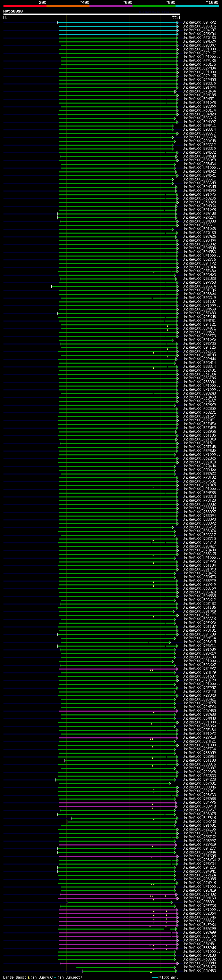Click the white query sequence bar
Screen dimensions: 222x980
[92, 14]
